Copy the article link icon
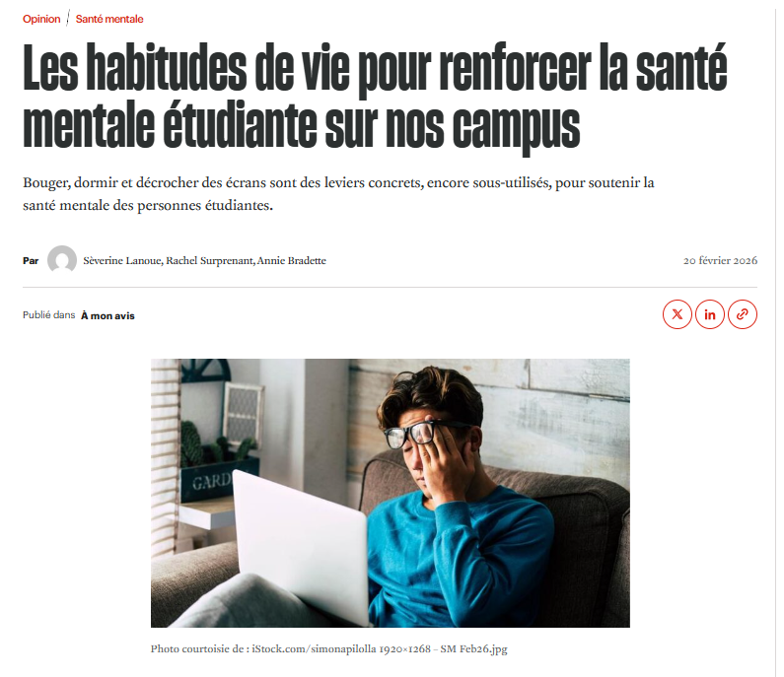 click(743, 314)
